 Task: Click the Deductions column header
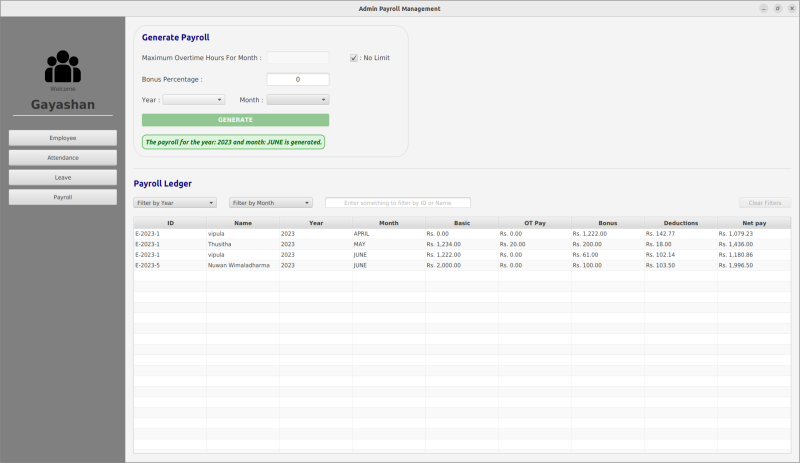pos(680,223)
